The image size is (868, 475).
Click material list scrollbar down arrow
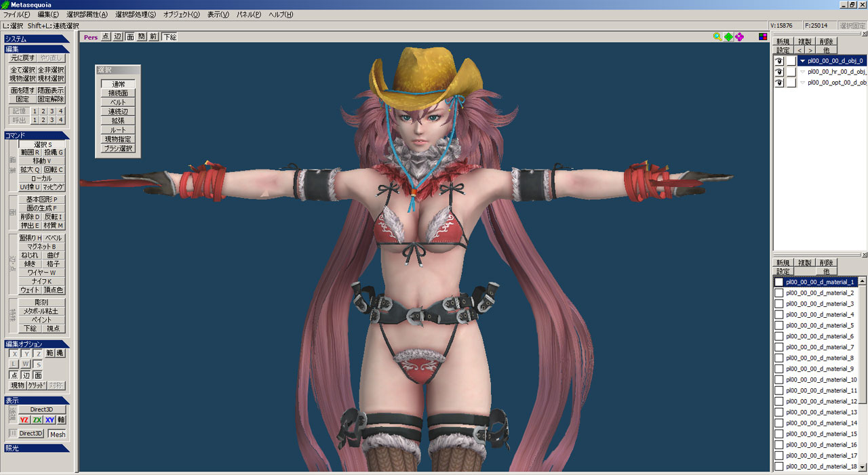863,467
